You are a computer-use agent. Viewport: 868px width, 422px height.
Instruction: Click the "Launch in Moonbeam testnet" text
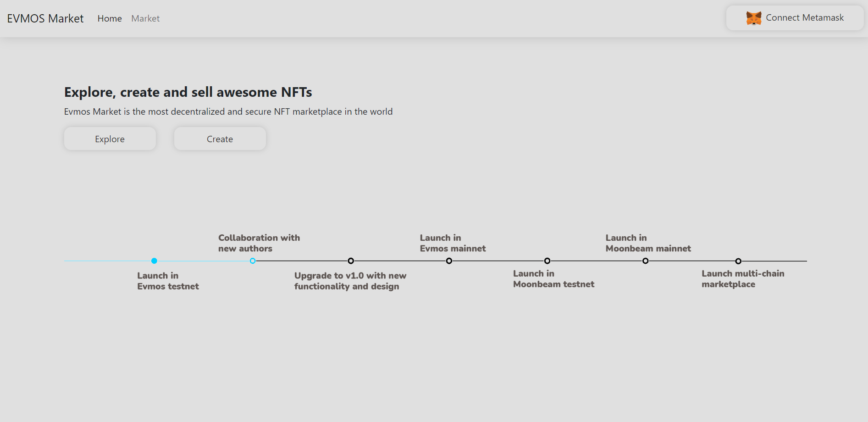[553, 279]
